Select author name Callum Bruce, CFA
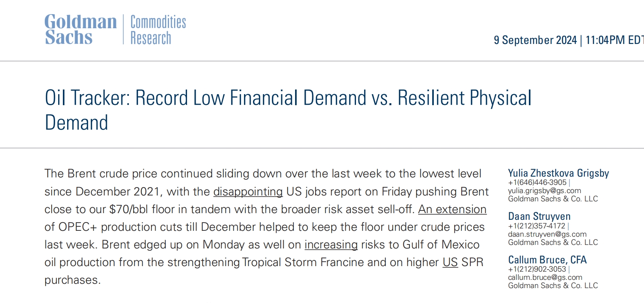This screenshot has height=303, width=644. [547, 260]
